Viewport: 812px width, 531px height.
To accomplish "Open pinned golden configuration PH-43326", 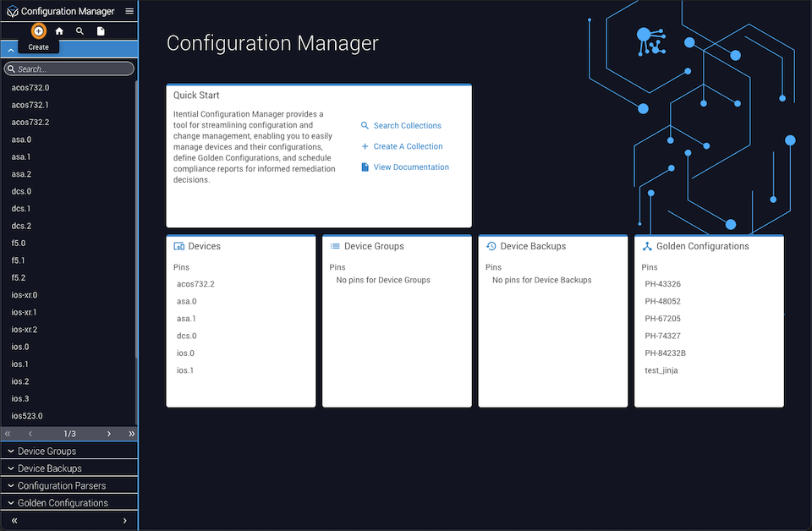I will coord(662,283).
